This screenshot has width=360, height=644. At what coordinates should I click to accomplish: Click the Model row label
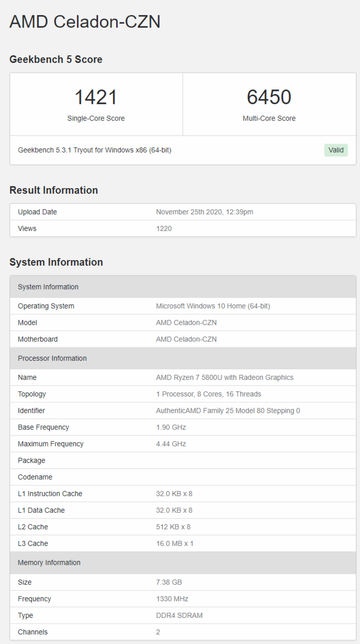point(28,323)
